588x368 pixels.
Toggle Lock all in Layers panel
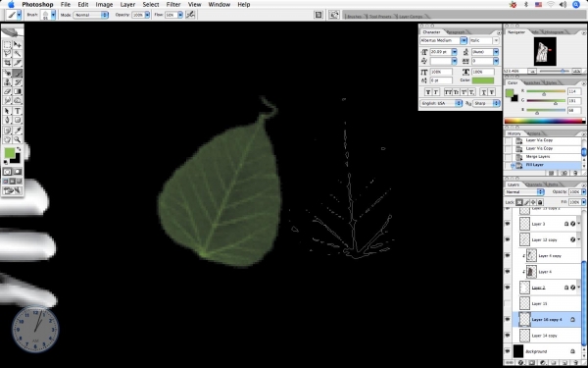click(540, 202)
